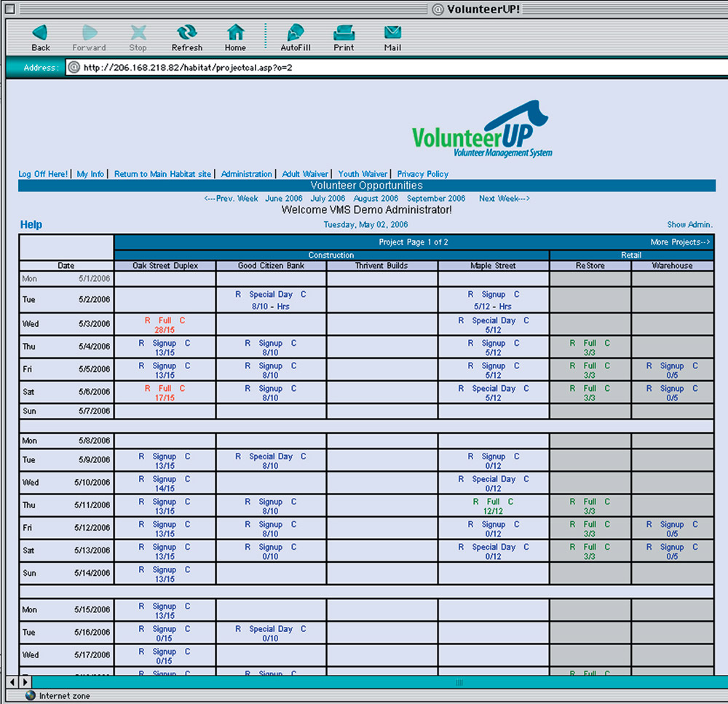This screenshot has height=704, width=728.
Task: Open the Youth Waiver link
Action: [363, 174]
